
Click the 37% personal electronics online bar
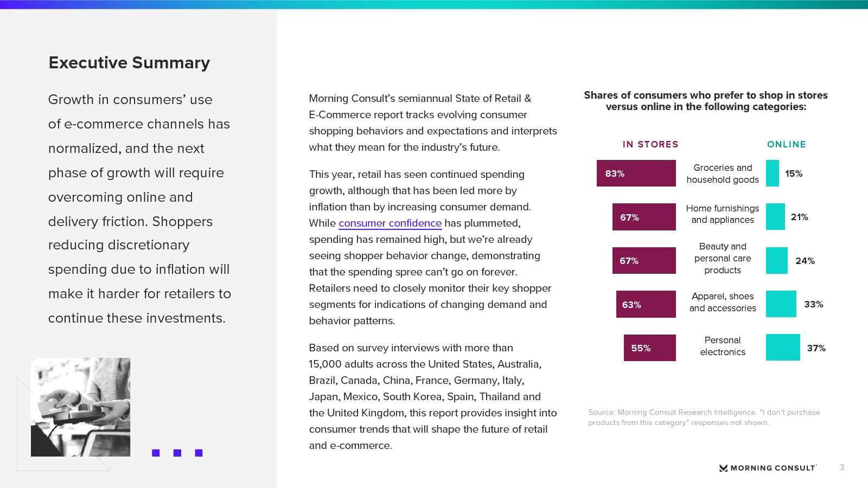coord(783,348)
